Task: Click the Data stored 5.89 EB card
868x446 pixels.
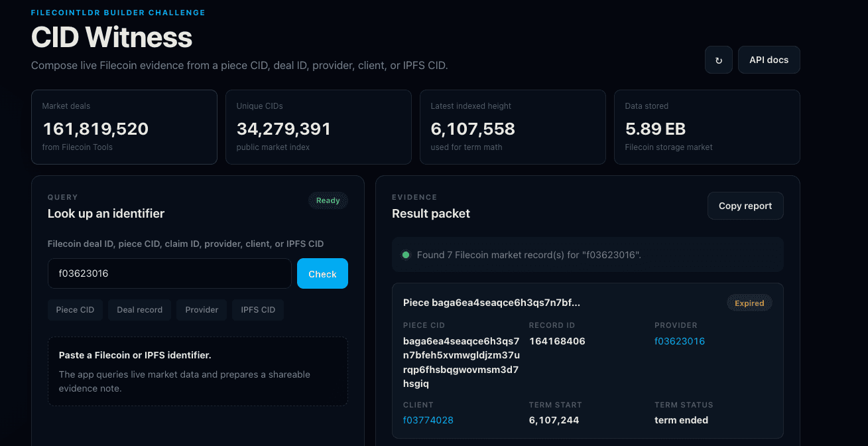Action: [707, 127]
